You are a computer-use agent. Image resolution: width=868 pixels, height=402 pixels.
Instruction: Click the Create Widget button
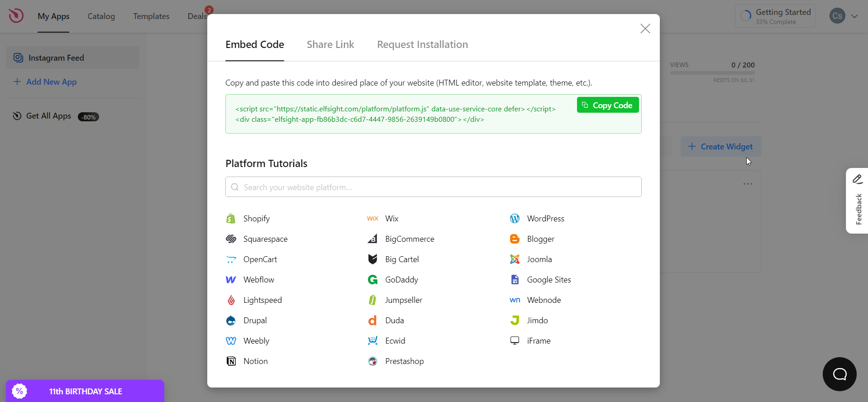point(721,147)
